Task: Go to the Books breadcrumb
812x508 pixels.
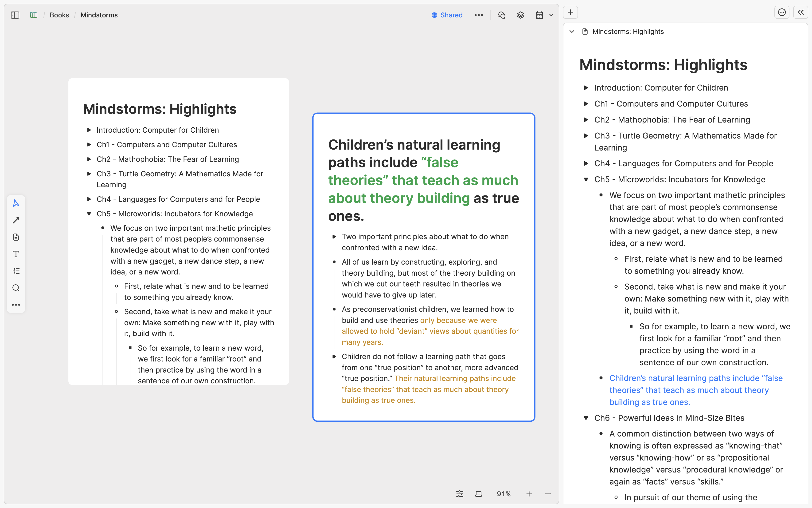Action: pos(59,15)
